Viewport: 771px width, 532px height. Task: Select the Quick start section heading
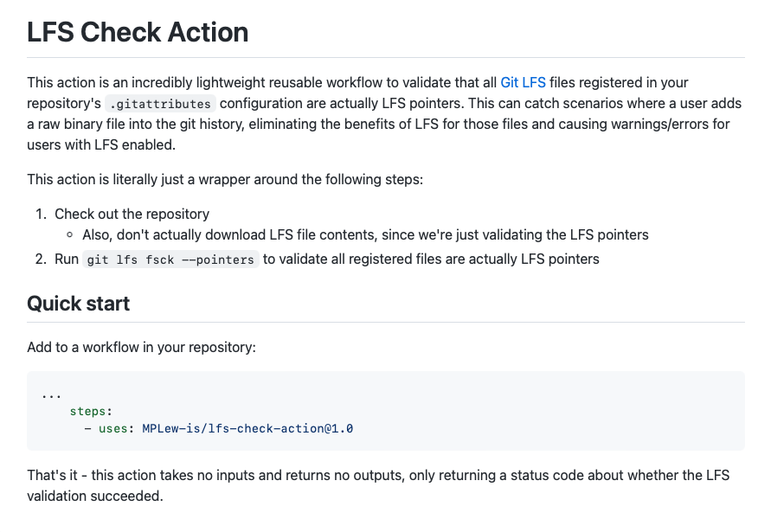click(78, 304)
